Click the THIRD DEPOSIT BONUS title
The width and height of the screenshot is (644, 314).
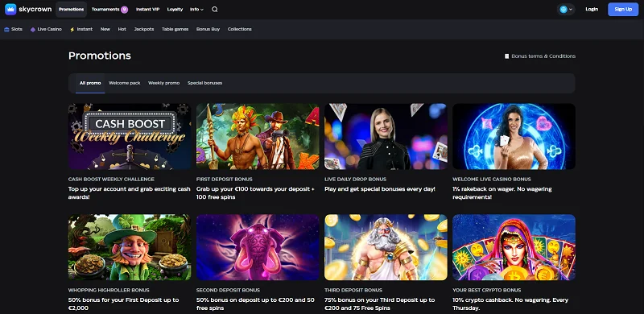coord(353,290)
